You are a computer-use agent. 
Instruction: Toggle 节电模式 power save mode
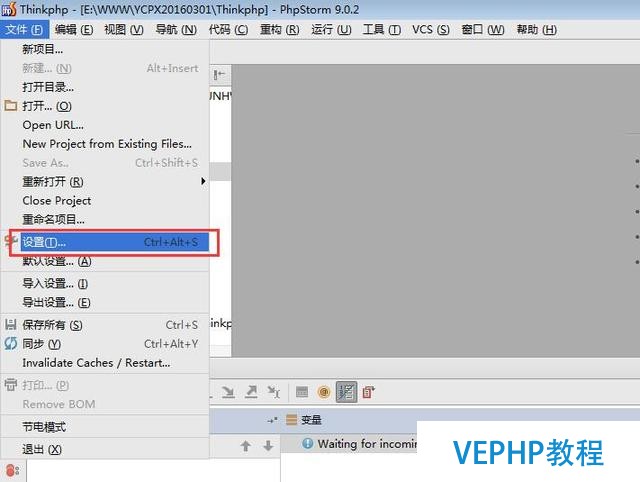tap(105, 427)
